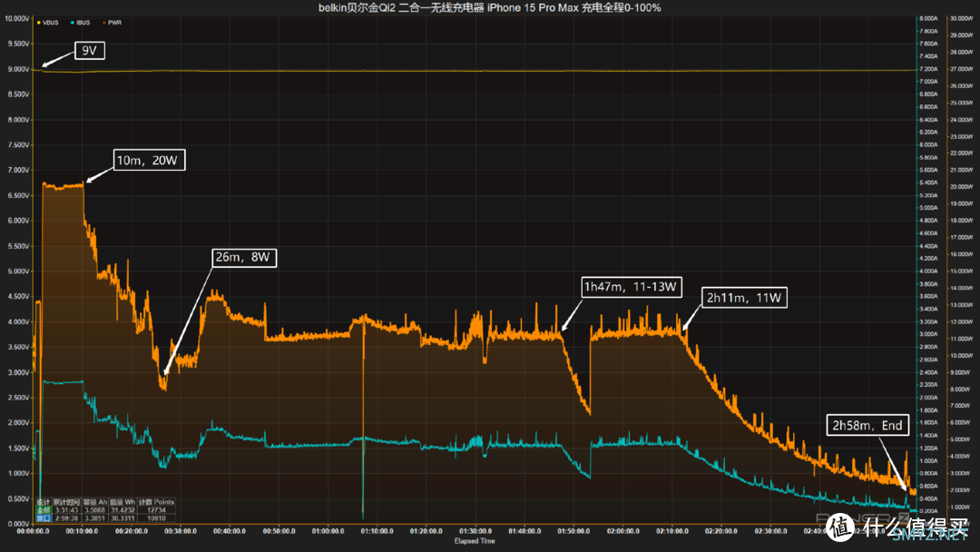
Task: Click the cyan IBUS legend color square
Action: [x=73, y=23]
